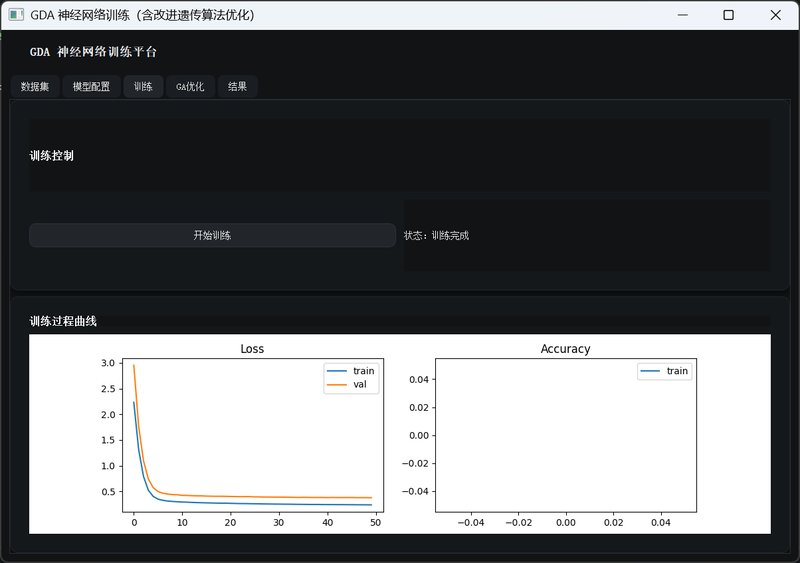Viewport: 800px width, 563px height.
Task: Click the 训练过程曲线 heading
Action: tap(63, 321)
